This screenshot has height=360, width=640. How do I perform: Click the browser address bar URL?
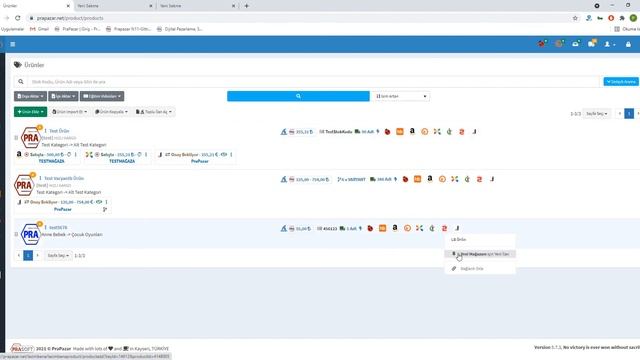(x=70, y=18)
